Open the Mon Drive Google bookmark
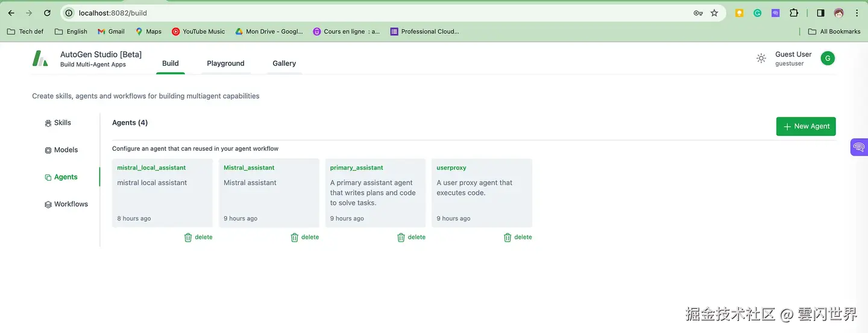Screen dimensions: 868x333 click(x=269, y=31)
